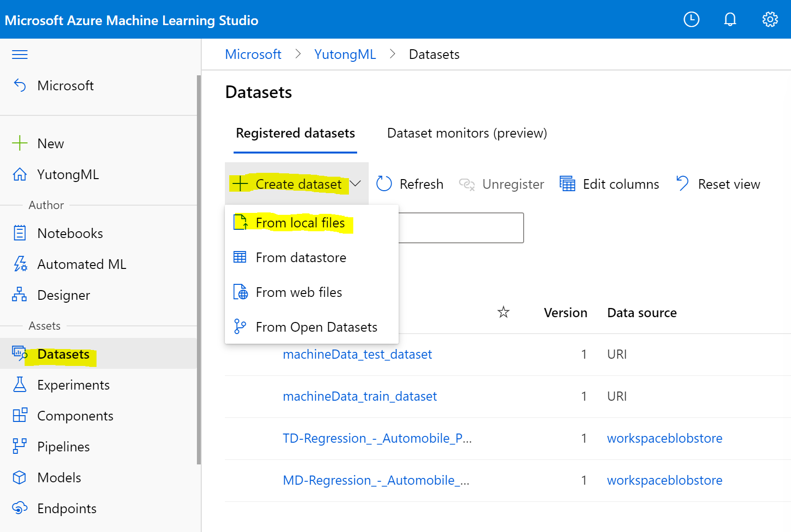
Task: Click the Refresh circular arrow icon
Action: pos(384,184)
